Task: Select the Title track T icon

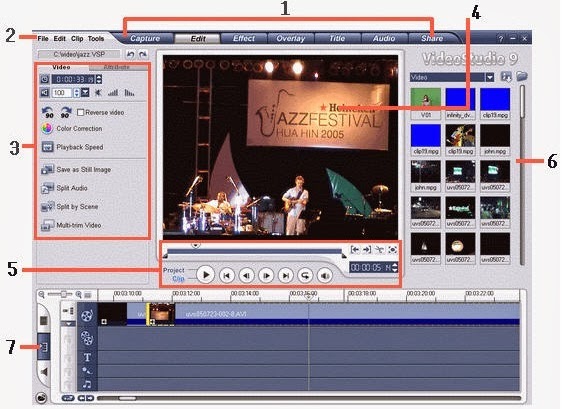Action: pos(87,357)
